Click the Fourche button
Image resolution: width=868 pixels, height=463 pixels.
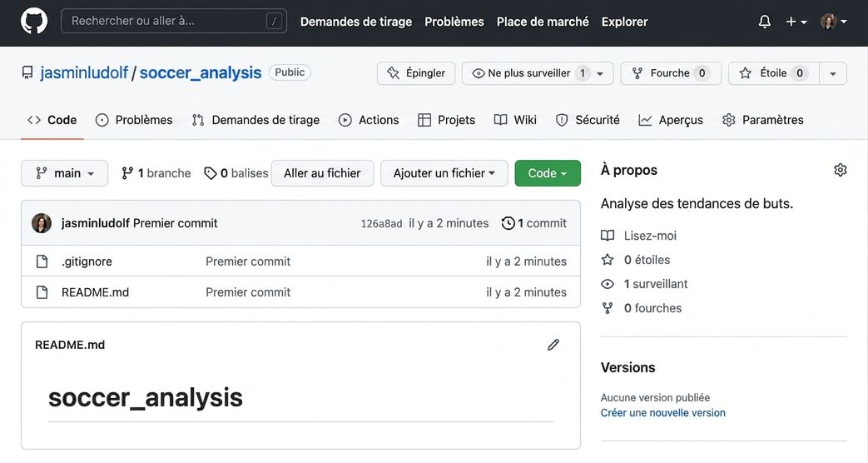point(671,73)
